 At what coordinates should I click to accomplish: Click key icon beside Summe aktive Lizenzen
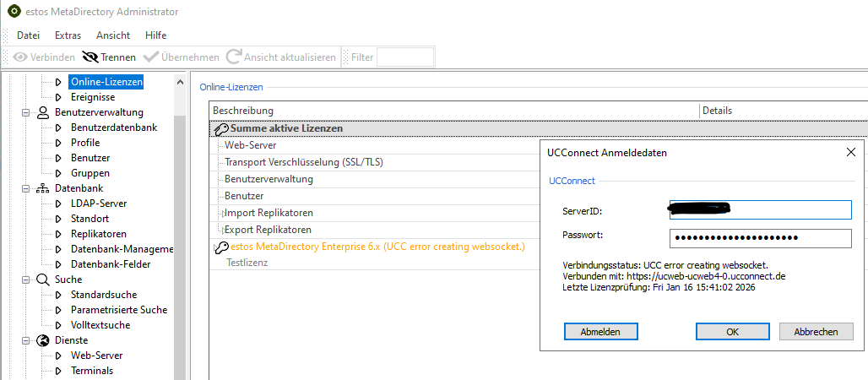(x=221, y=129)
